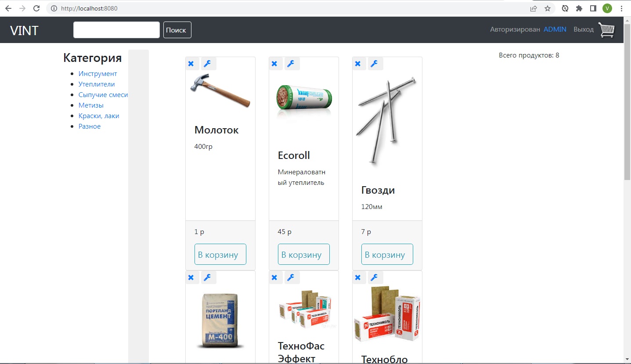Delete the Техноблок product with the X icon
This screenshot has width=631, height=364.
pyautogui.click(x=358, y=278)
